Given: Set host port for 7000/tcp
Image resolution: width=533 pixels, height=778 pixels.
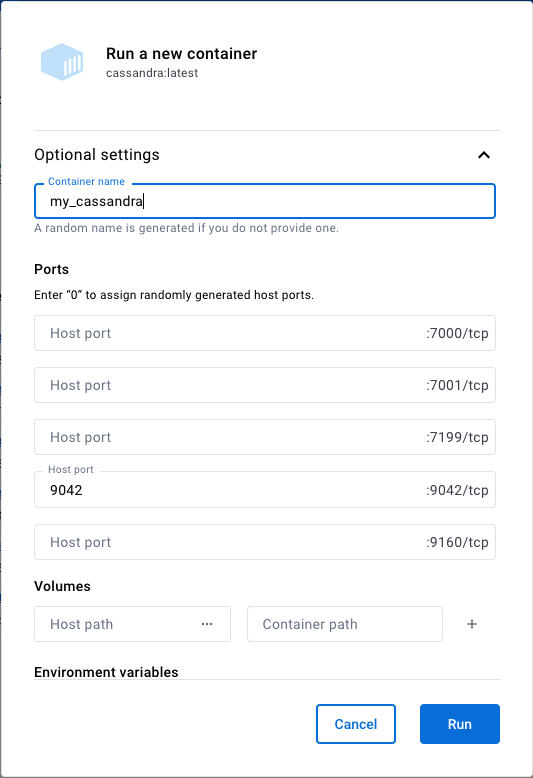Looking at the screenshot, I should [x=265, y=333].
